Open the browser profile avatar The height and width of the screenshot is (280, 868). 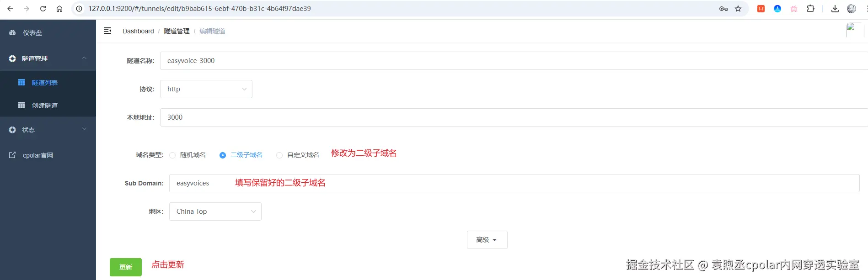(x=852, y=9)
